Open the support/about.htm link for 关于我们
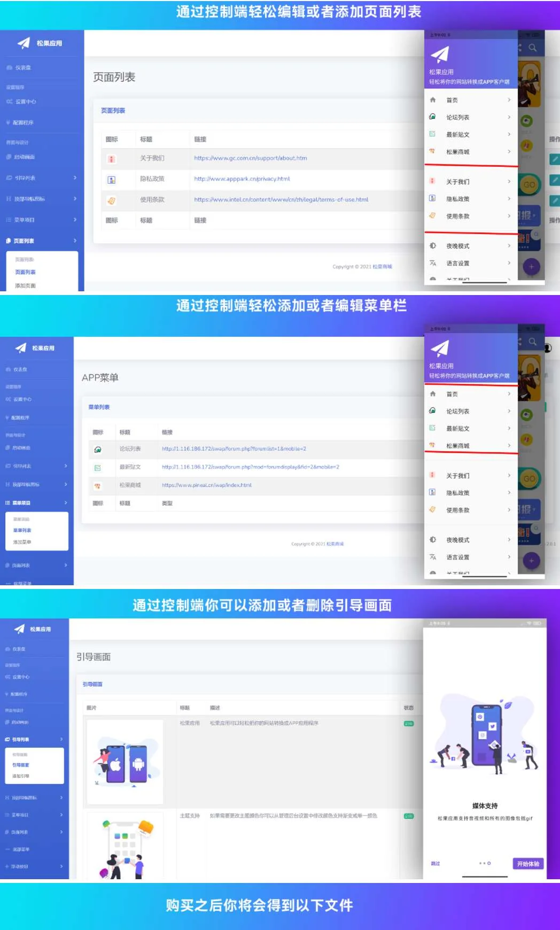Image resolution: width=560 pixels, height=930 pixels. click(x=250, y=158)
